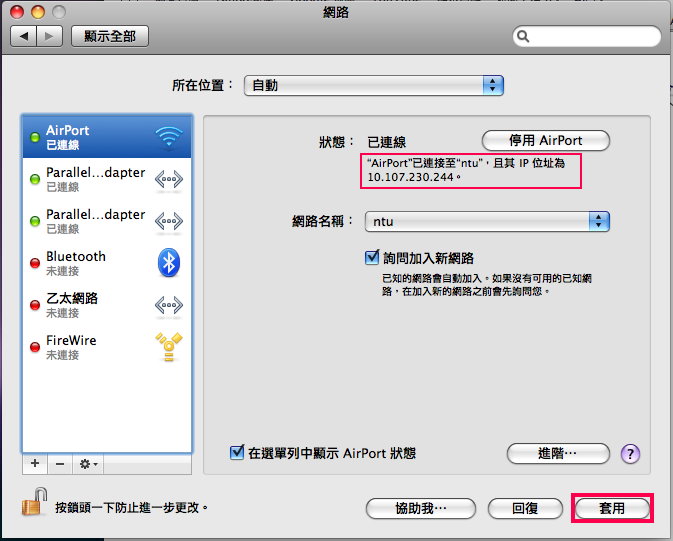Go back with the toolbar back arrow
The image size is (673, 541).
coord(25,36)
